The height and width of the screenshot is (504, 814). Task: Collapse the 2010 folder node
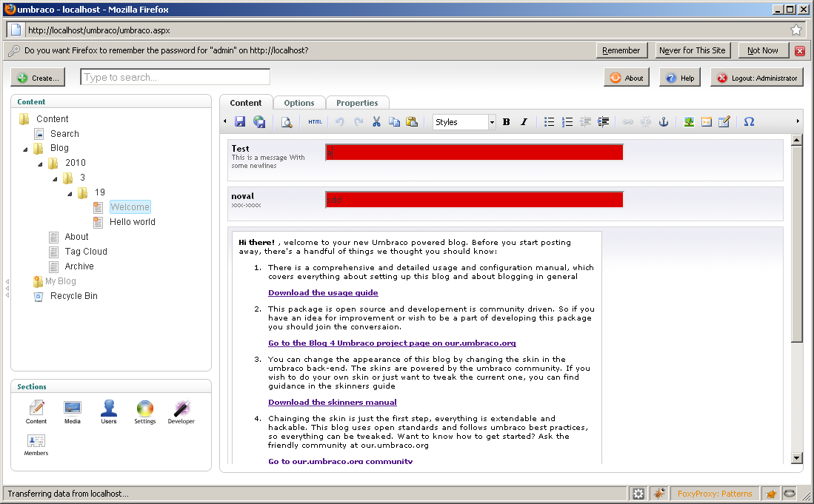point(40,164)
